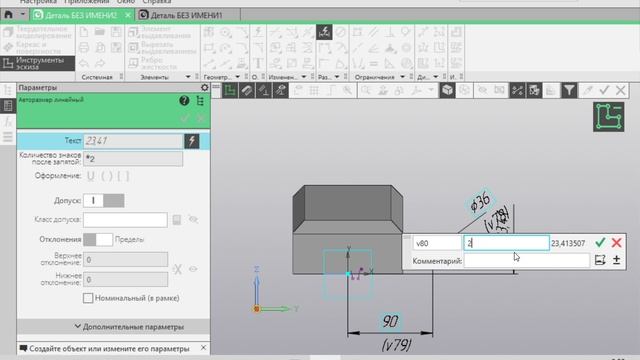The width and height of the screenshot is (640, 360).
Task: Click the new document icon
Action: (84, 32)
